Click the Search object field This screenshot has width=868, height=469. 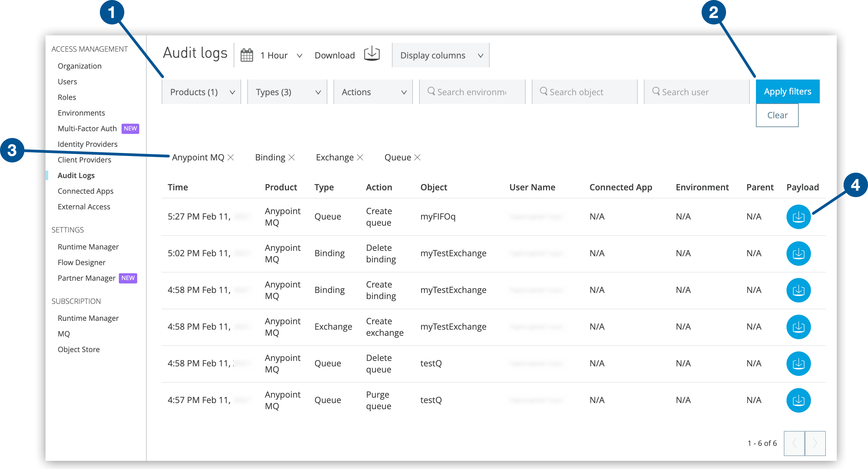[585, 92]
